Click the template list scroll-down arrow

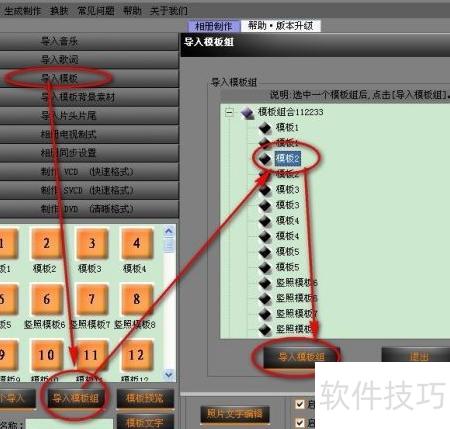coord(169,374)
